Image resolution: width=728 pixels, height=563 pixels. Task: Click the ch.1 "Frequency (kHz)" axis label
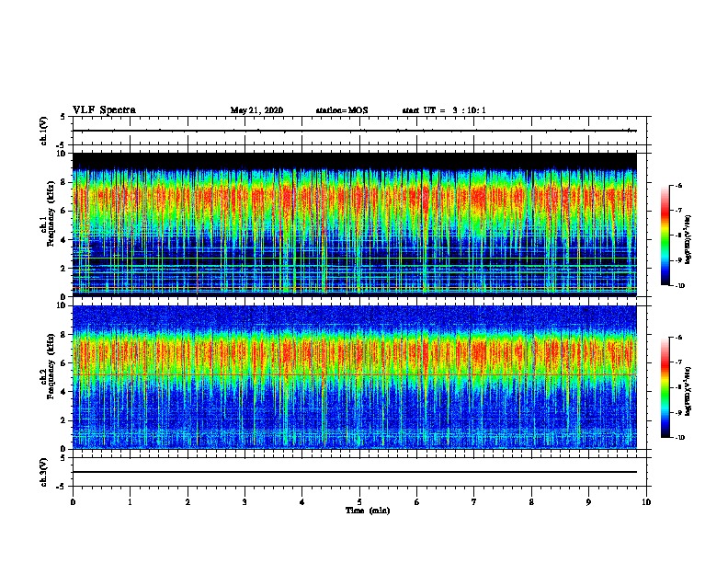51,213
